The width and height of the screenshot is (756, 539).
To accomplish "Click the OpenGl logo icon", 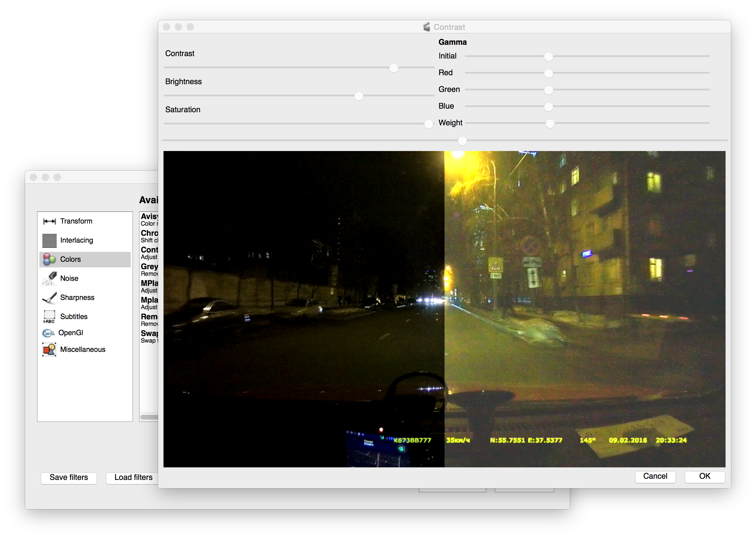I will point(48,333).
